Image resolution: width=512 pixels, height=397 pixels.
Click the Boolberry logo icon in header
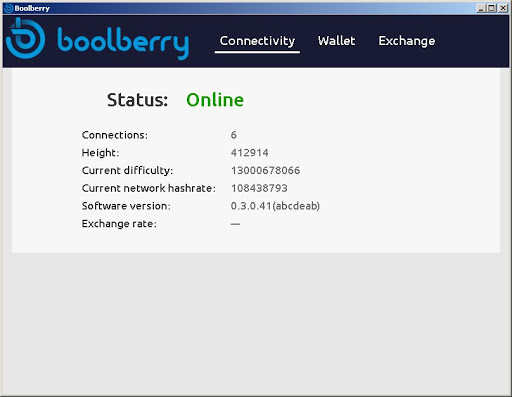click(25, 38)
